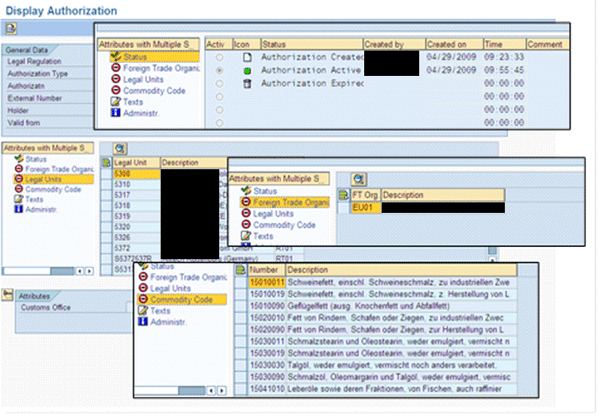This screenshot has width=600, height=417.
Task: Select the EU01 FT Org cell
Action: [363, 207]
